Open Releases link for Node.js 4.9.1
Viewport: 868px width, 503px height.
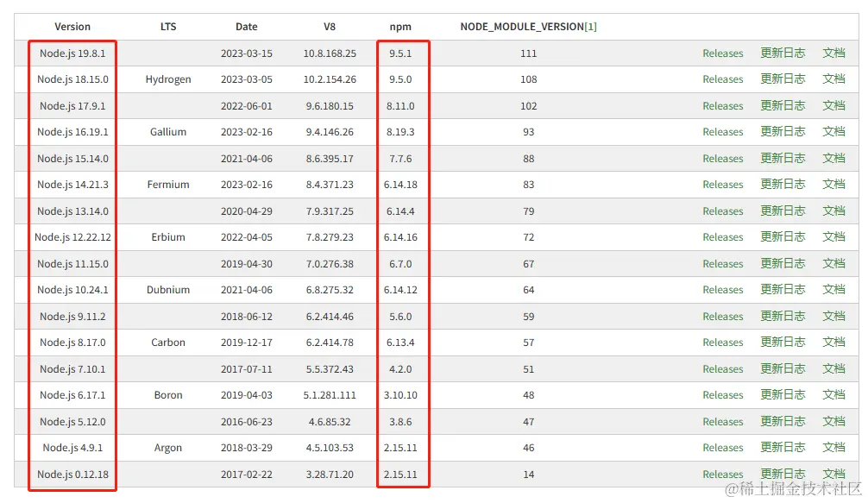click(x=722, y=447)
